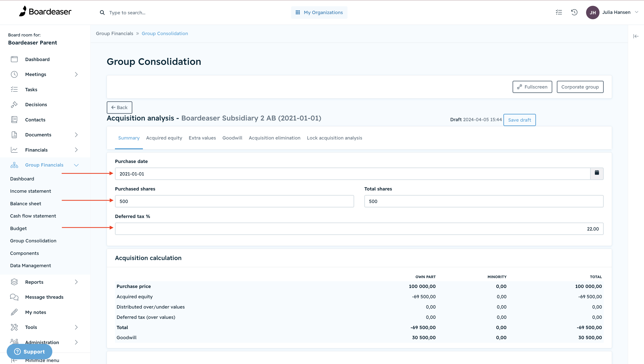
Task: Open My Organizations switcher
Action: (319, 12)
